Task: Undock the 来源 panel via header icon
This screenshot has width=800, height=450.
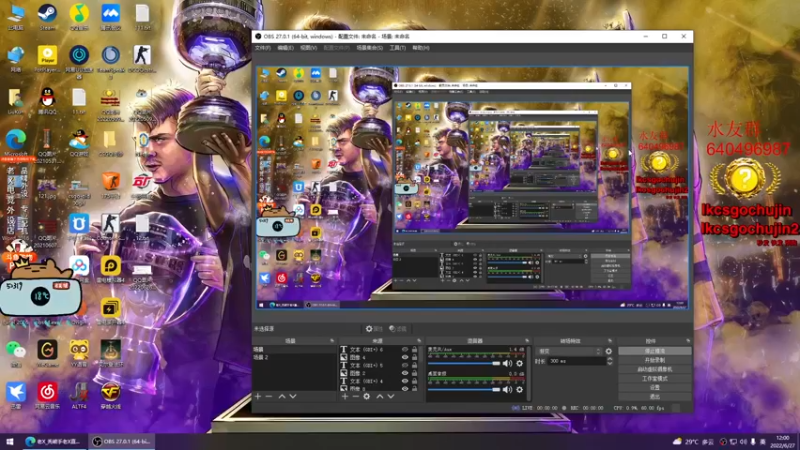Action: coord(419,340)
